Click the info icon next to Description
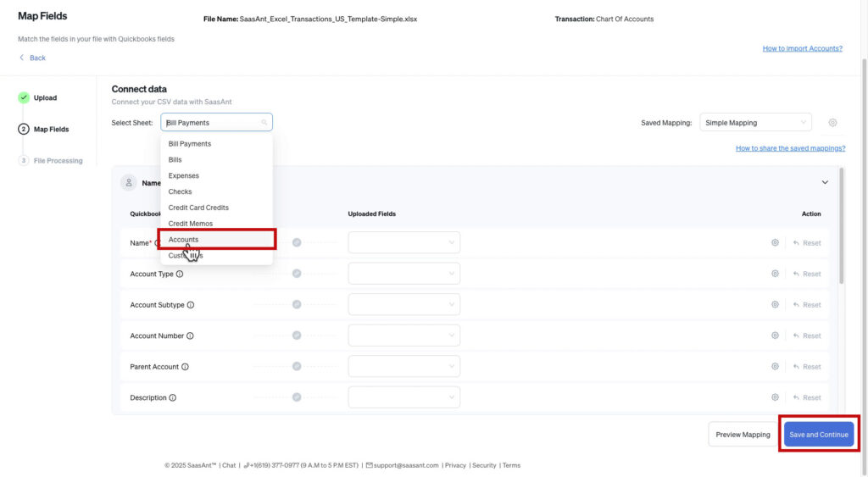Screen dimensions: 868x477 point(173,398)
